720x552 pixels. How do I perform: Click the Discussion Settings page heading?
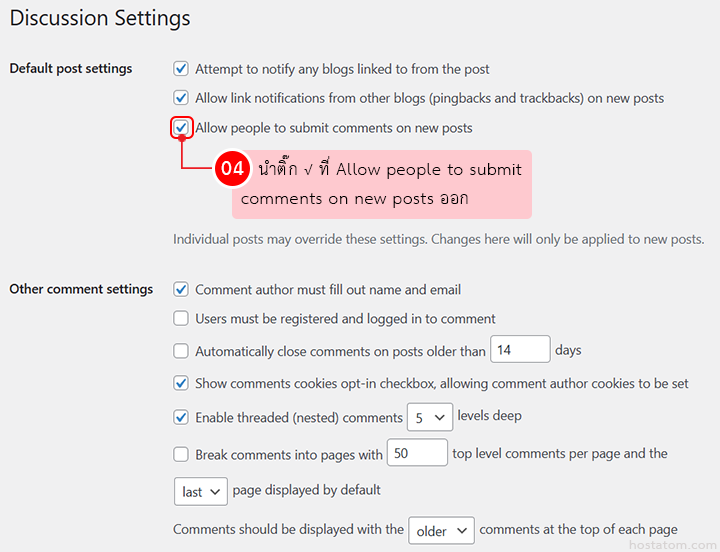[x=100, y=18]
